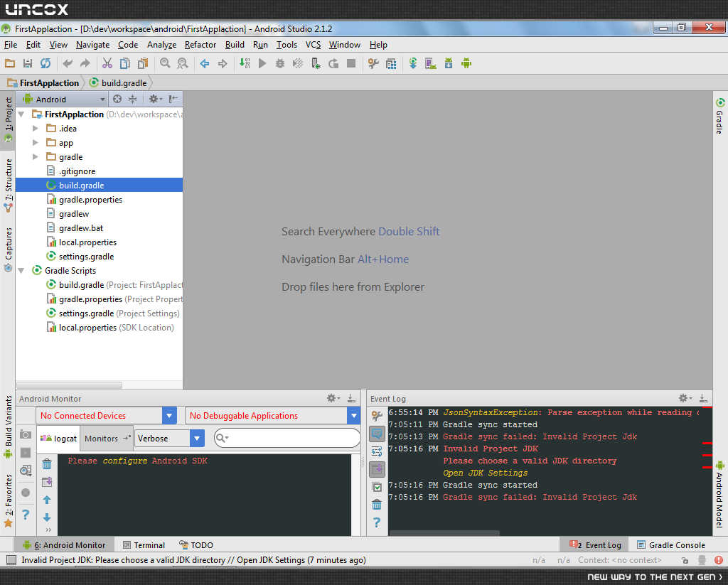Image resolution: width=728 pixels, height=585 pixels.
Task: Open the AVD Manager icon
Action: 430,63
